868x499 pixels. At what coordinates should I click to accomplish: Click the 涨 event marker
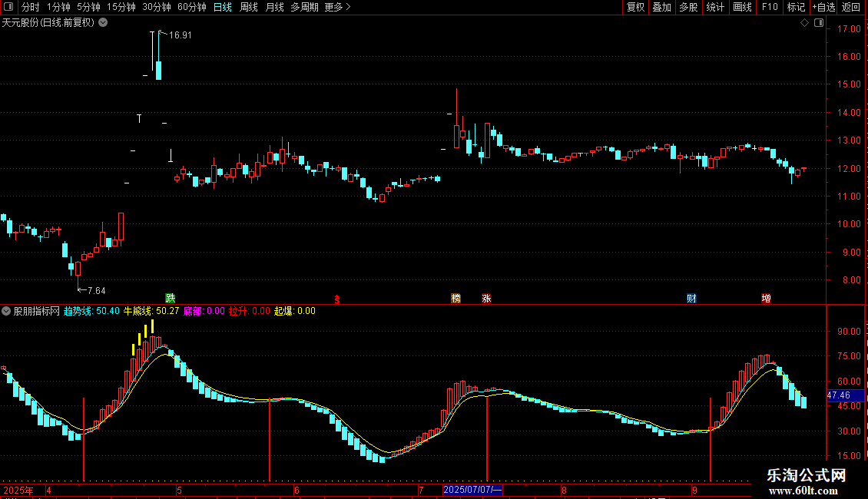pyautogui.click(x=486, y=299)
